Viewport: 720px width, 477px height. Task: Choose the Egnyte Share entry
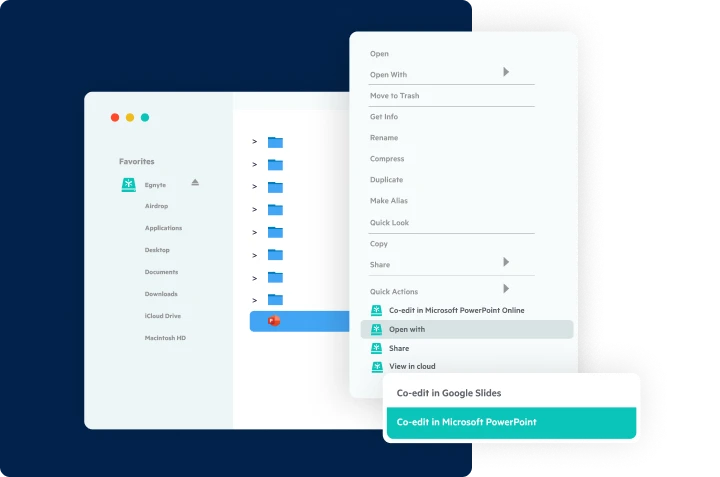399,348
